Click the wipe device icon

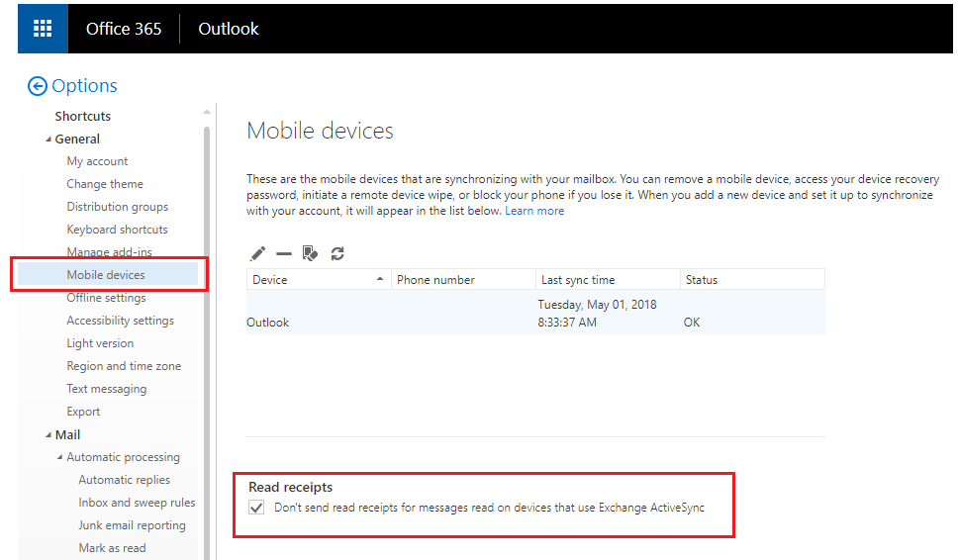pyautogui.click(x=310, y=254)
